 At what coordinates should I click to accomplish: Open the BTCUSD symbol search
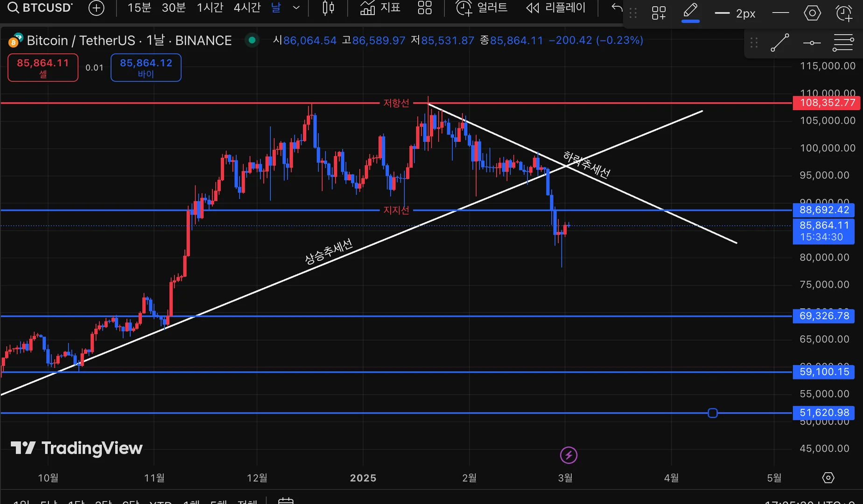coord(40,7)
